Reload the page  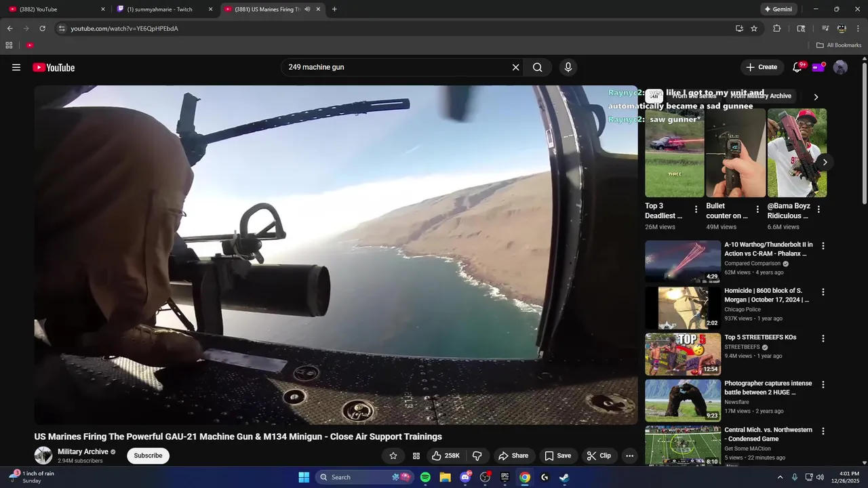(x=42, y=28)
